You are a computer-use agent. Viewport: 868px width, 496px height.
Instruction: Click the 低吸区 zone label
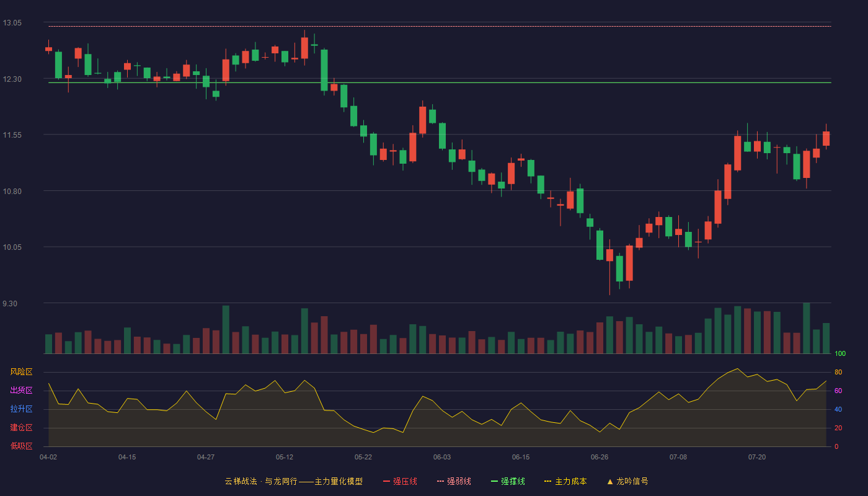coord(21,446)
